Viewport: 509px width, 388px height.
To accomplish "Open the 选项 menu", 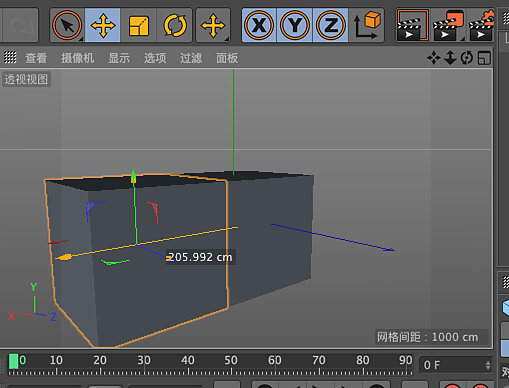I will (x=155, y=58).
